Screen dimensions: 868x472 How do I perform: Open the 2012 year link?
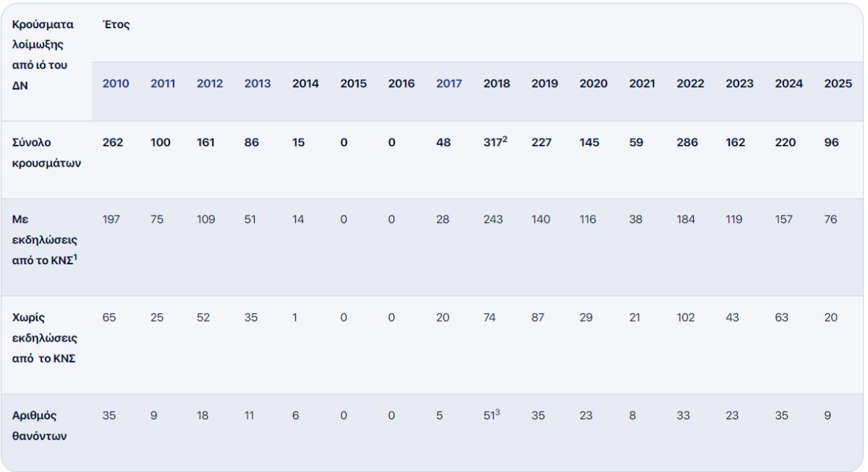(210, 83)
